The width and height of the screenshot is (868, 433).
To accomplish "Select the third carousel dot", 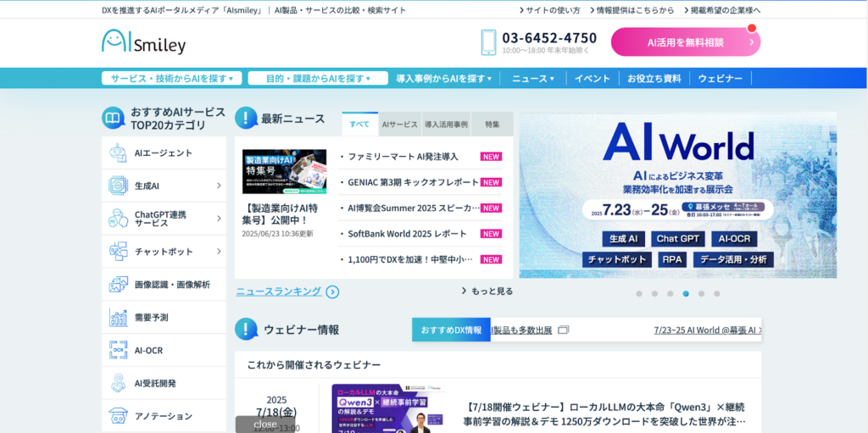I will point(670,294).
